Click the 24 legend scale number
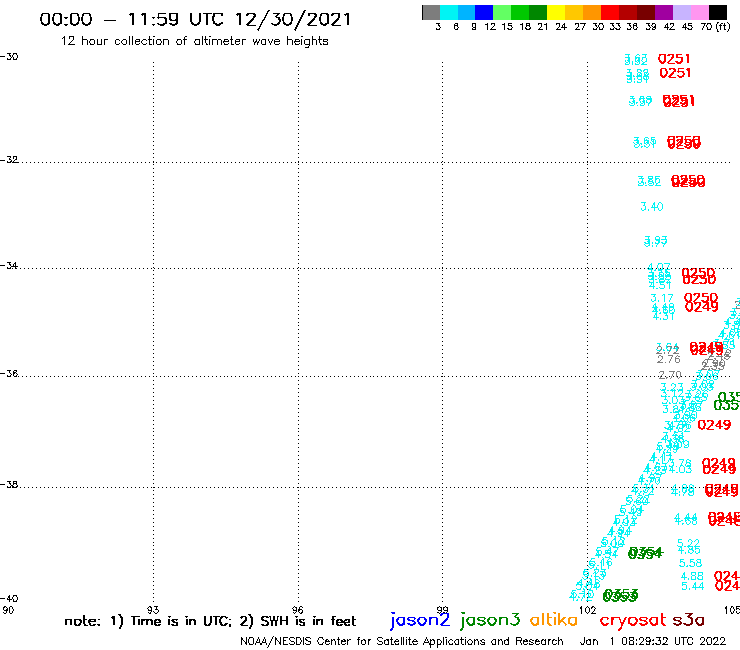This screenshot has height=650, width=740. click(x=561, y=27)
